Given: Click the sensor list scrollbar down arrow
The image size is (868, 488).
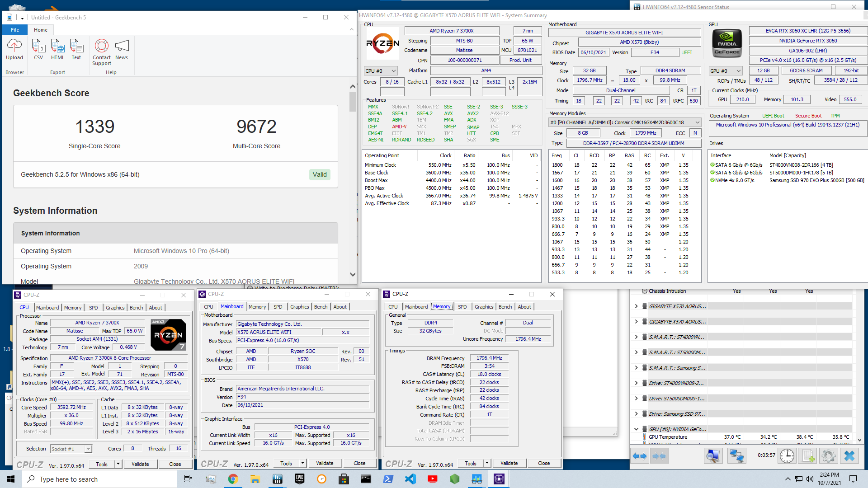Looking at the screenshot, I should 859,440.
